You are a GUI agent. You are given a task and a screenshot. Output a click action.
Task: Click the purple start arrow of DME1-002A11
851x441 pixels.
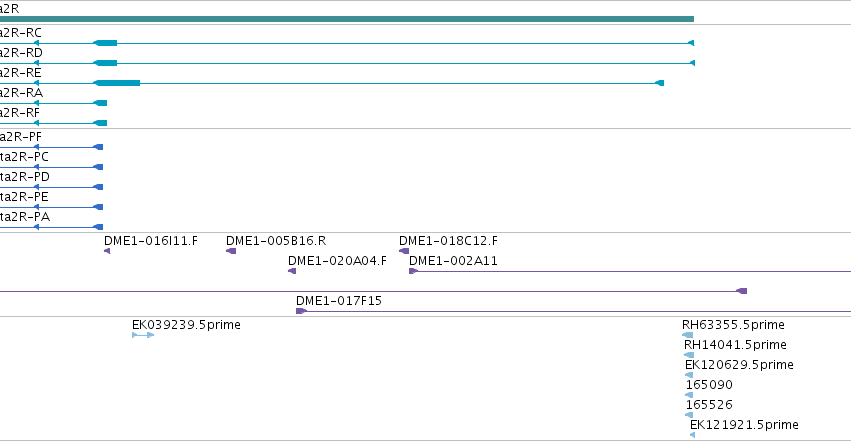tap(413, 271)
